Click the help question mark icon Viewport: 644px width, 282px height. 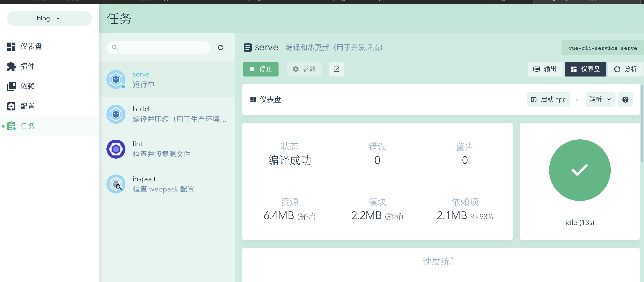(x=625, y=100)
